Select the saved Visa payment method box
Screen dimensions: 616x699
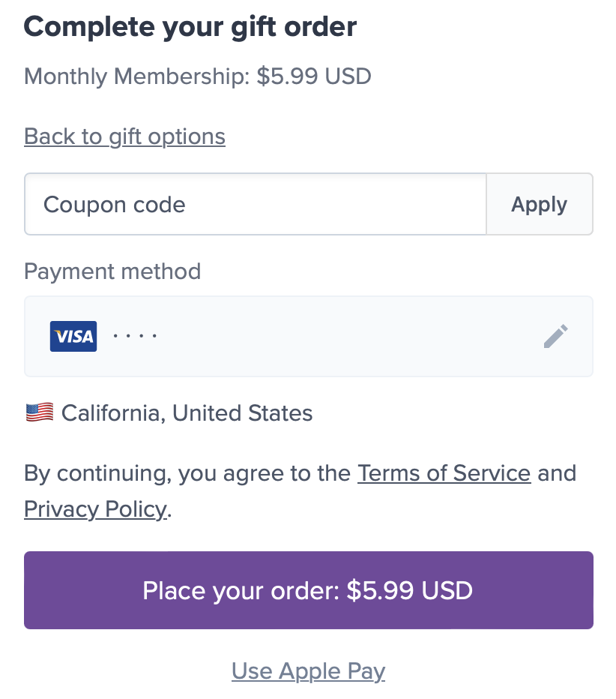pyautogui.click(x=308, y=337)
